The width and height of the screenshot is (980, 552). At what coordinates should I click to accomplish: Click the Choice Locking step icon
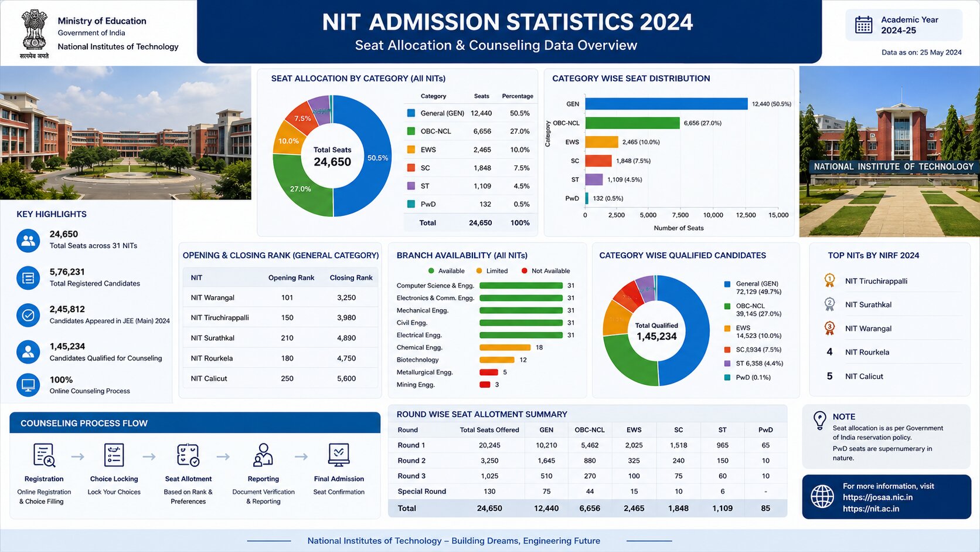pyautogui.click(x=114, y=455)
